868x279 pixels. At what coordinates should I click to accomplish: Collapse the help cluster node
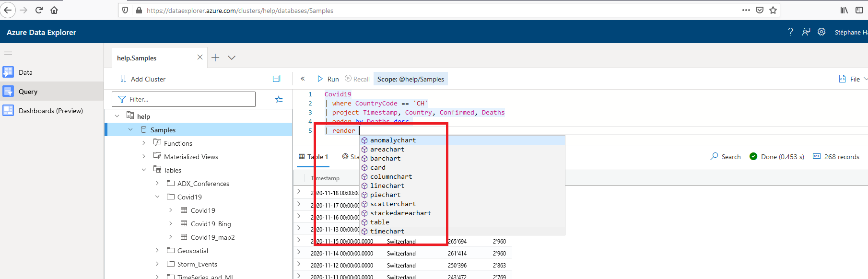coord(117,116)
